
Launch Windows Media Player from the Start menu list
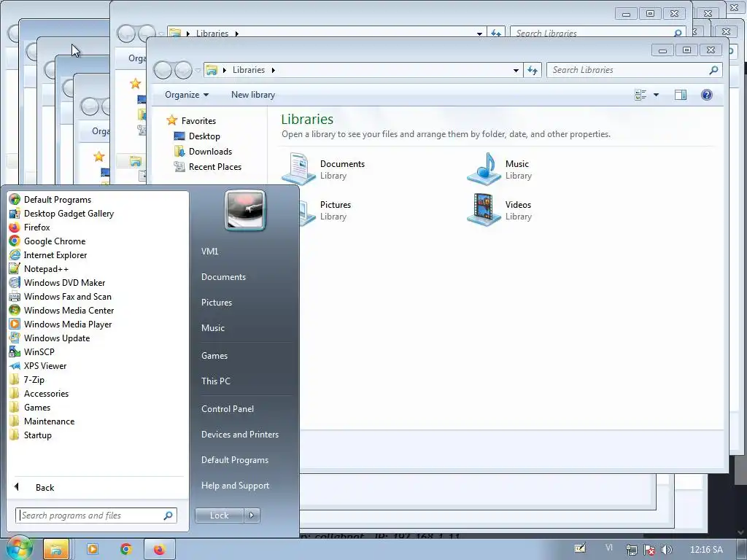tap(68, 324)
